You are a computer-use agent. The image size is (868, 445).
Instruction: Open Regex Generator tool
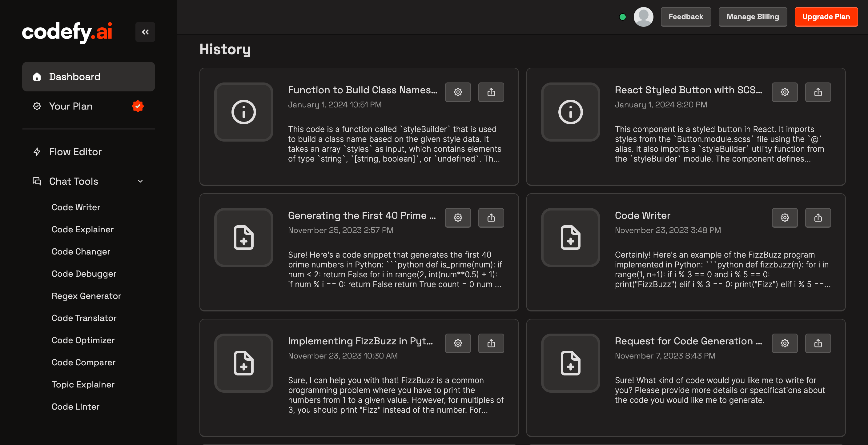(x=86, y=296)
